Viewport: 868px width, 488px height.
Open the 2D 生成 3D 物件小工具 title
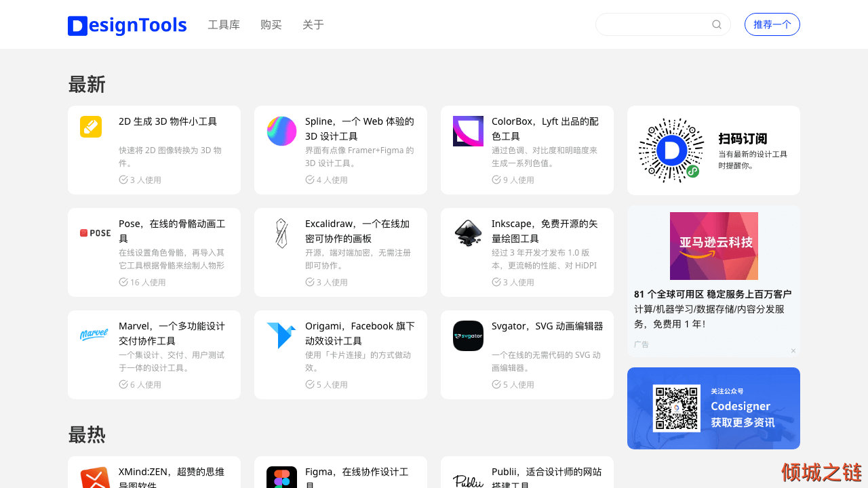coord(168,121)
